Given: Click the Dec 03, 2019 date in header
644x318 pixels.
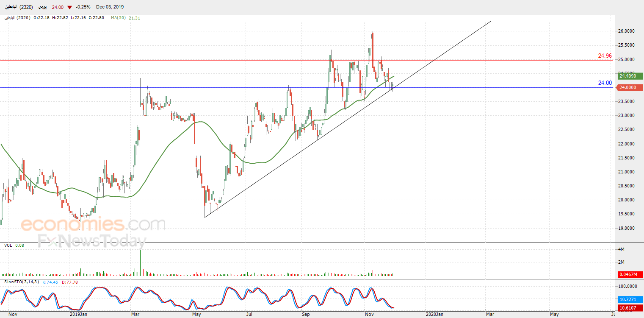Looking at the screenshot, I should pyautogui.click(x=110, y=7).
